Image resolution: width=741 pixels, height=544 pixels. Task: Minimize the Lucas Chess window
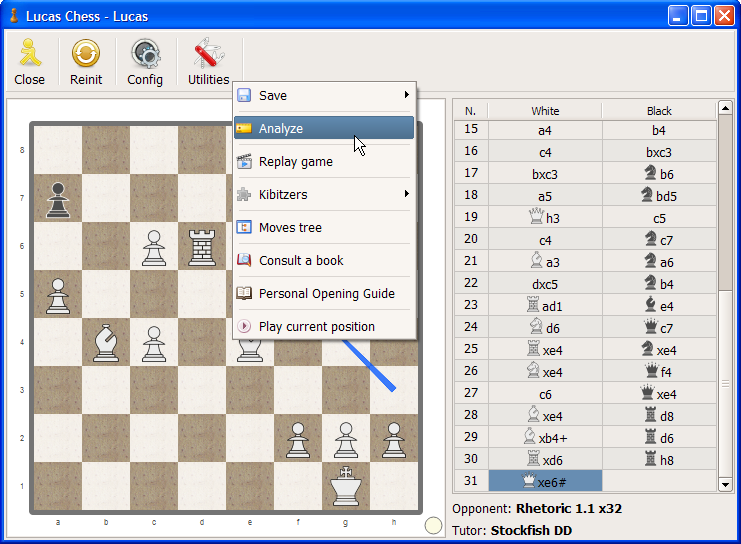[678, 16]
